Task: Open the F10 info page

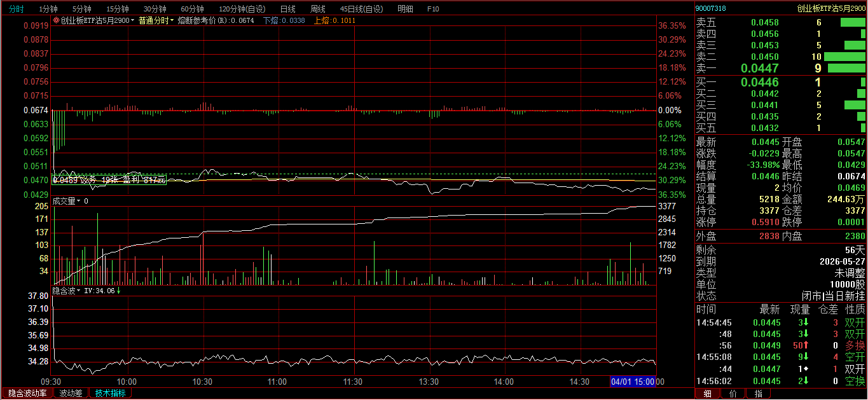Action: point(433,9)
